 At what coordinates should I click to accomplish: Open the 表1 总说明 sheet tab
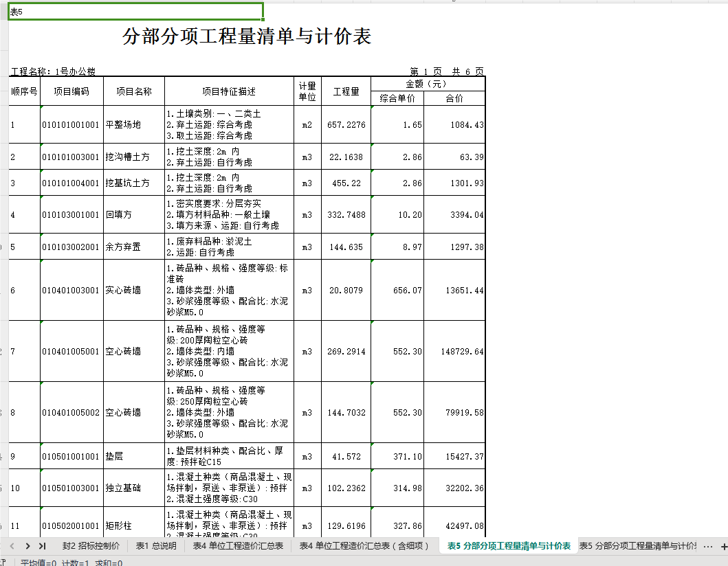[x=156, y=546]
